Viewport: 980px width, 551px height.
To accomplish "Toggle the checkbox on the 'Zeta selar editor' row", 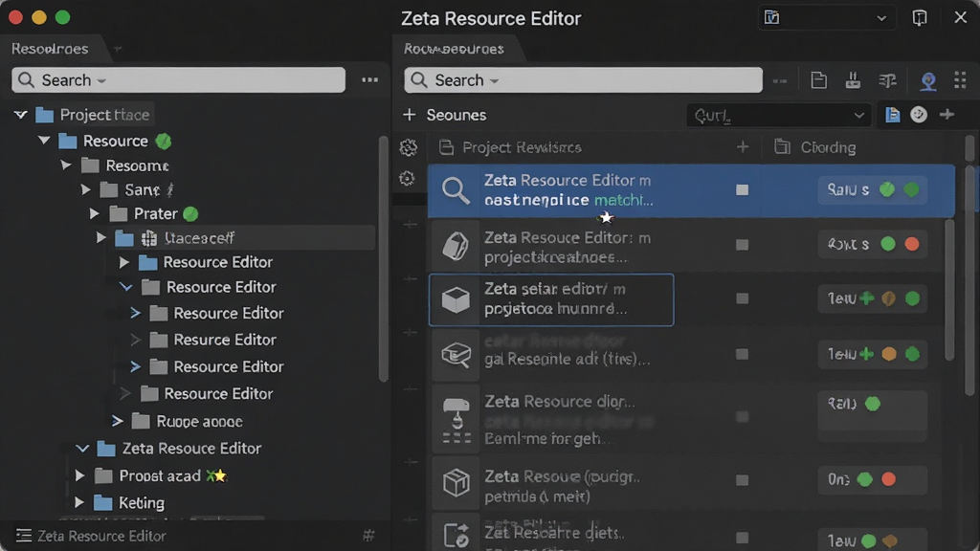I will (x=742, y=298).
